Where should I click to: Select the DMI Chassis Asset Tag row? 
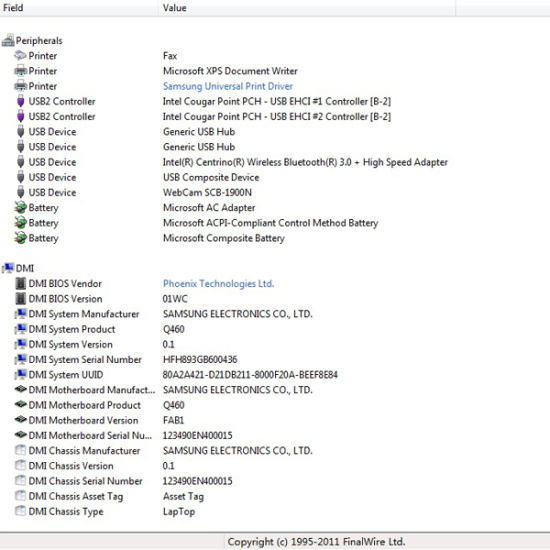point(275,496)
